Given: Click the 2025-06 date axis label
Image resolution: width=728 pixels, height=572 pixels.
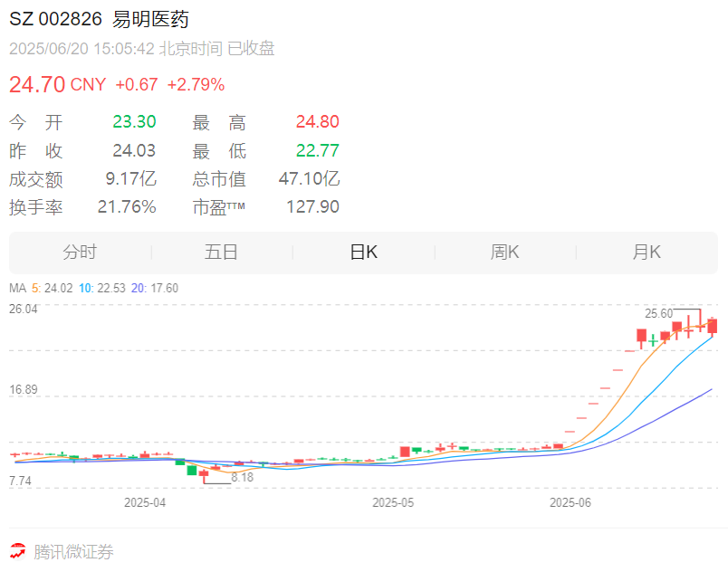Looking at the screenshot, I should click(x=570, y=503).
